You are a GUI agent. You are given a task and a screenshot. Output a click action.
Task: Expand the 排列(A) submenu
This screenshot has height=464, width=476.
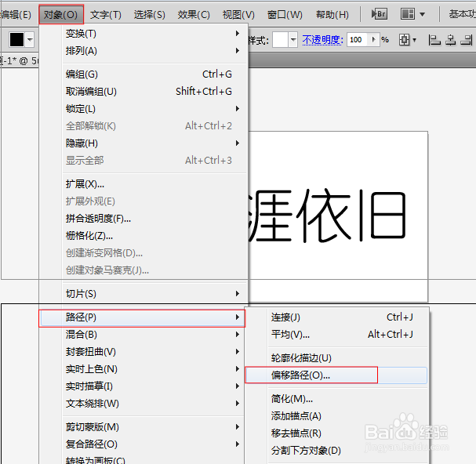[x=154, y=51]
